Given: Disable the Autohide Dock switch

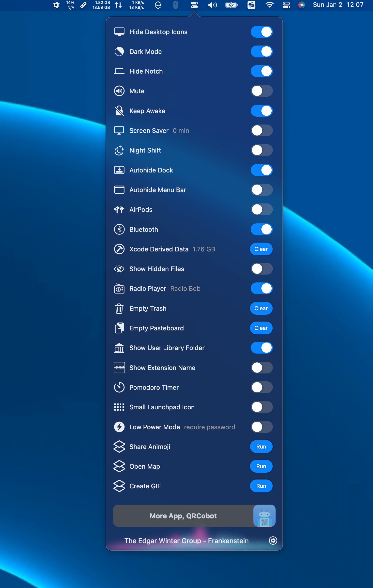Looking at the screenshot, I should click(262, 170).
